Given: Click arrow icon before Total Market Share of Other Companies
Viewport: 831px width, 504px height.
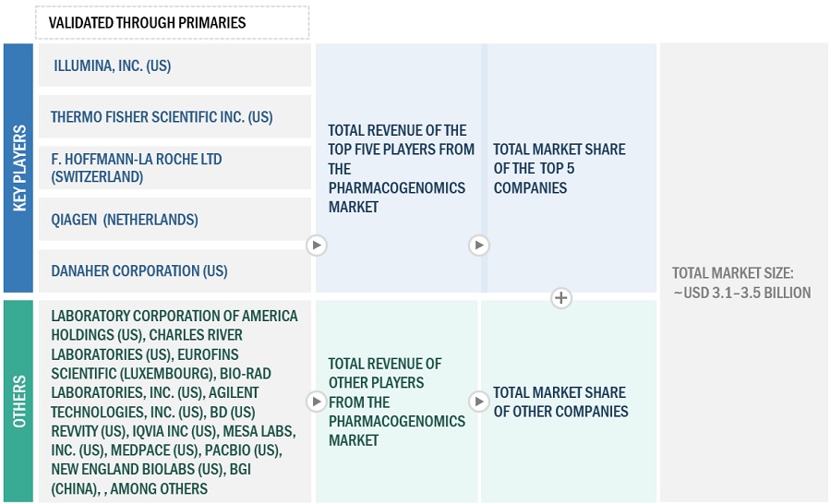Looking at the screenshot, I should pyautogui.click(x=478, y=402).
